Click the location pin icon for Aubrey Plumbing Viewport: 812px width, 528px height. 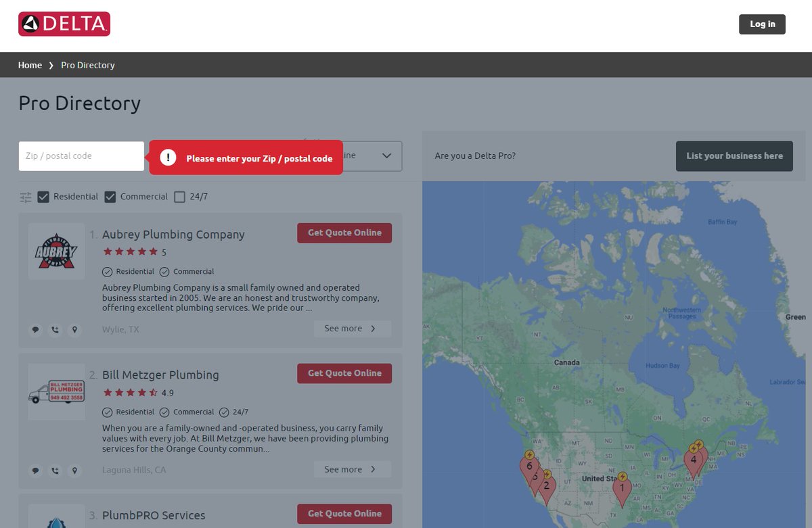point(74,330)
